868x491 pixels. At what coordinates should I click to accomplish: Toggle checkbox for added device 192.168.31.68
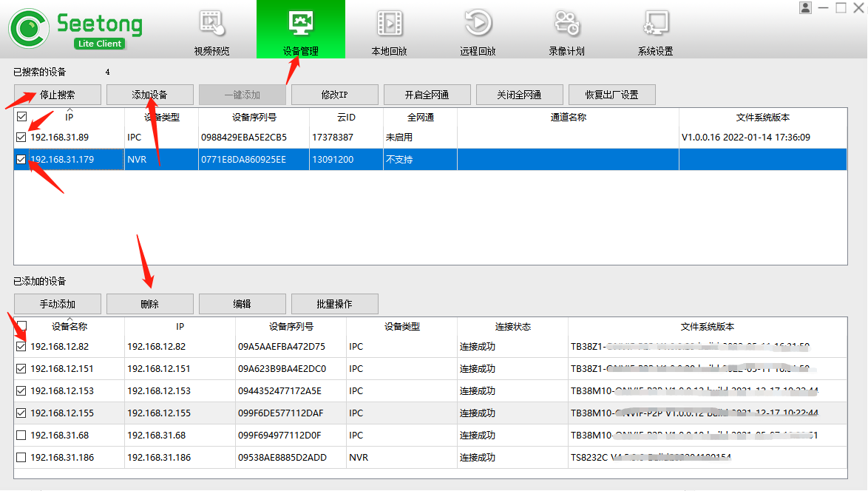[21, 436]
